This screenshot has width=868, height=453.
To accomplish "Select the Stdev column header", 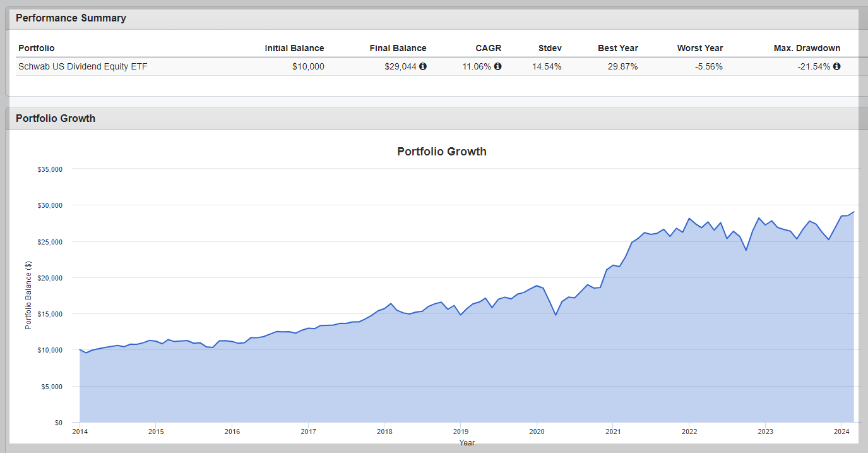I will point(550,48).
